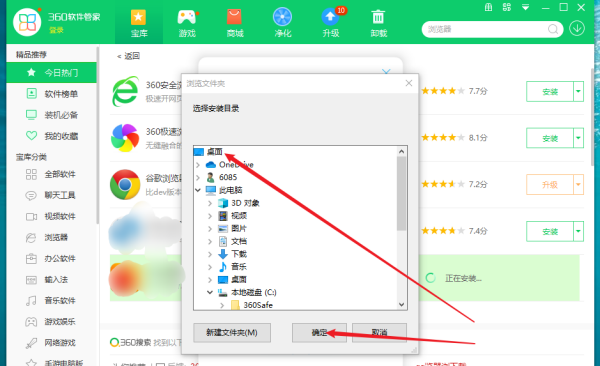Click the 360极速浏览器 colorful icon

pyautogui.click(x=125, y=138)
